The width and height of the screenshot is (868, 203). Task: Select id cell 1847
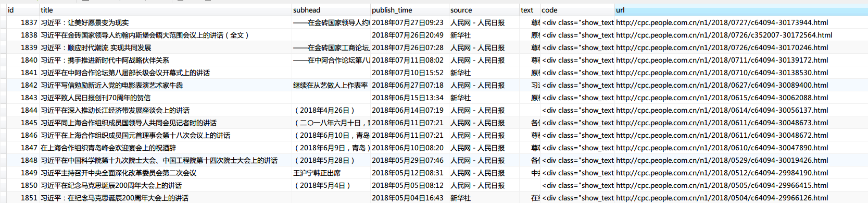(x=29, y=148)
